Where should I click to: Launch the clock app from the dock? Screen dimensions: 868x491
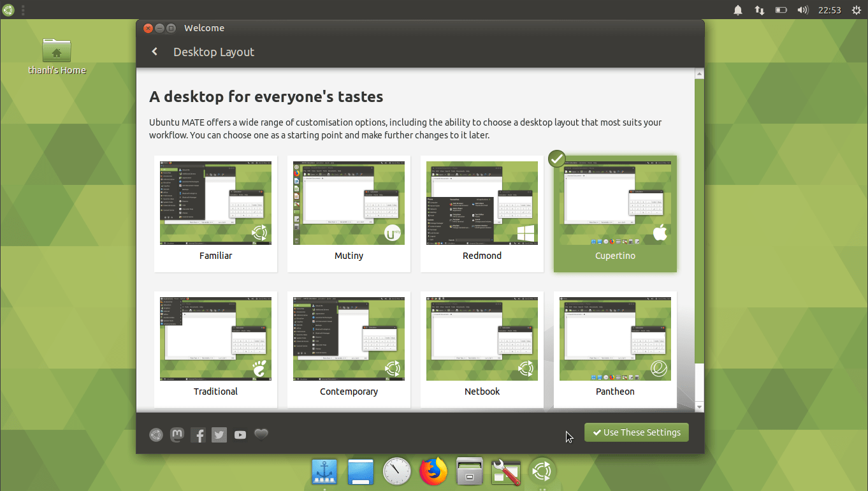[x=396, y=472]
